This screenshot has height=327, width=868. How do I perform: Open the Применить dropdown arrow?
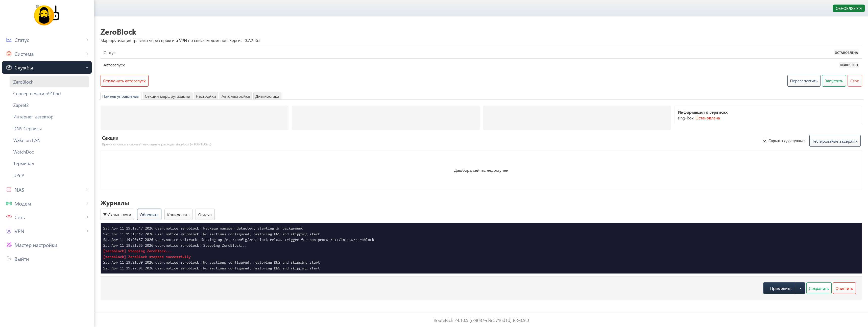tap(800, 289)
